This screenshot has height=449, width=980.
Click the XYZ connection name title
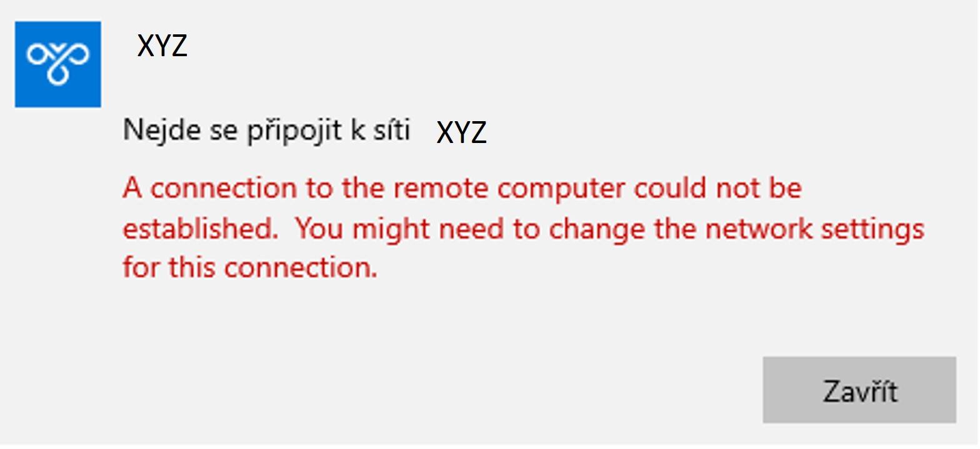[162, 46]
